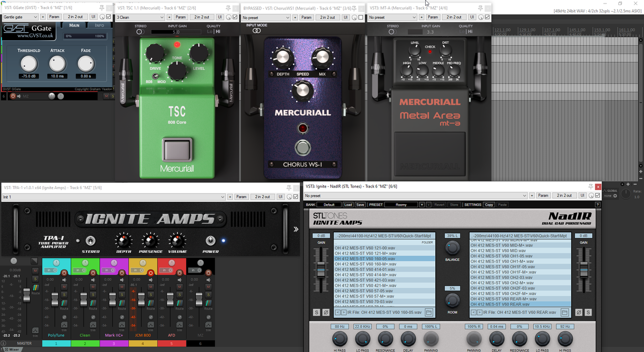Screen dimensions: 644x352
Task: Flip the TPA-1 Power switch
Action: [210, 240]
